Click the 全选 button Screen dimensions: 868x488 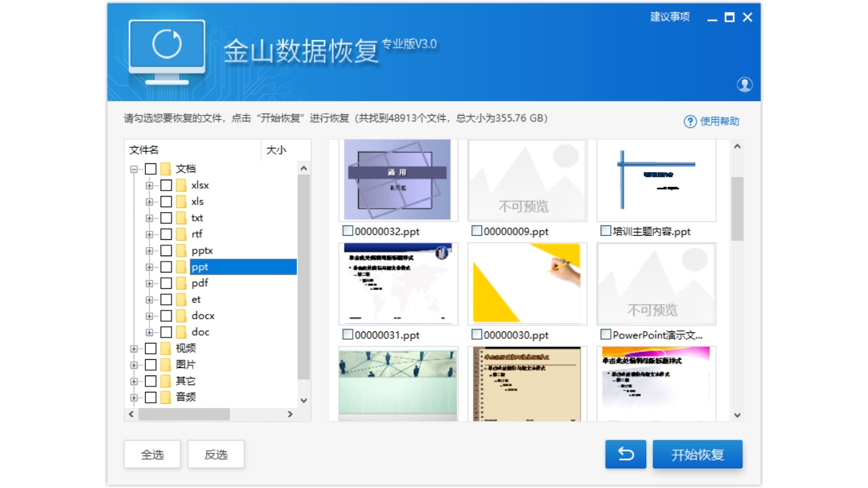click(x=152, y=454)
